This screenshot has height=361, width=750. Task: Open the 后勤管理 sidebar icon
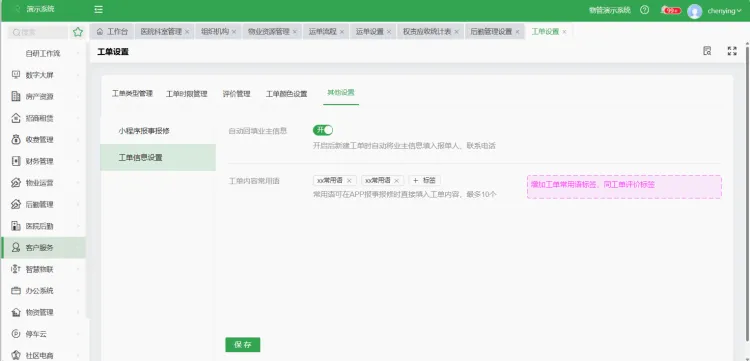pyautogui.click(x=16, y=204)
